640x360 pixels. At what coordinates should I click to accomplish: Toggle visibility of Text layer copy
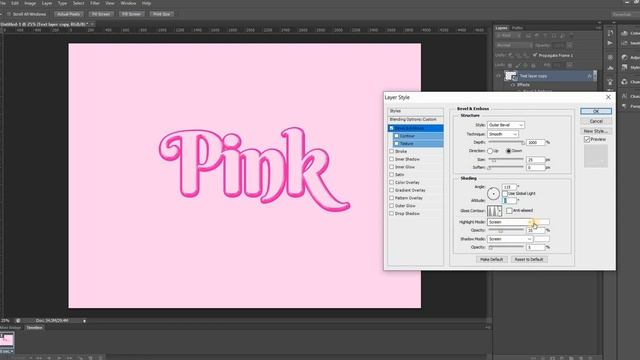498,76
